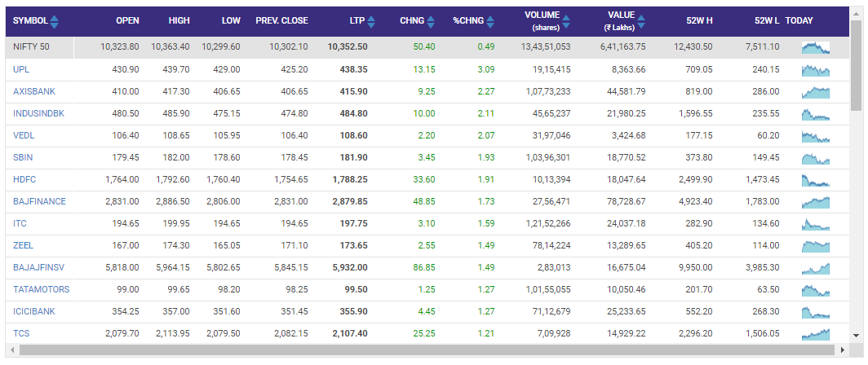
Task: Click the TODAY column header
Action: pyautogui.click(x=799, y=20)
